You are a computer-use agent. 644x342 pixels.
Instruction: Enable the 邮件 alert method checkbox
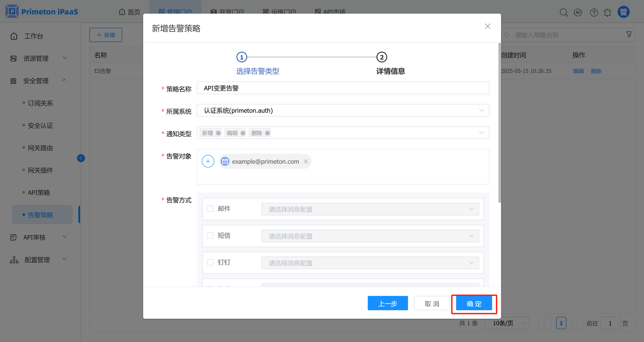[x=210, y=209]
